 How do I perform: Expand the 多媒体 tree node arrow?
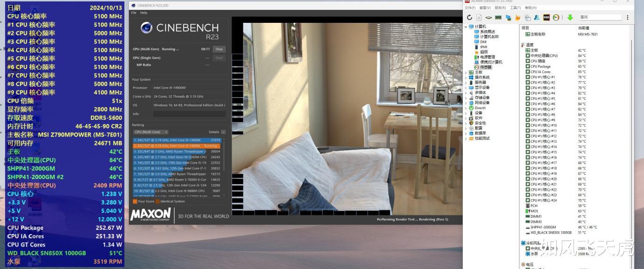[466, 93]
